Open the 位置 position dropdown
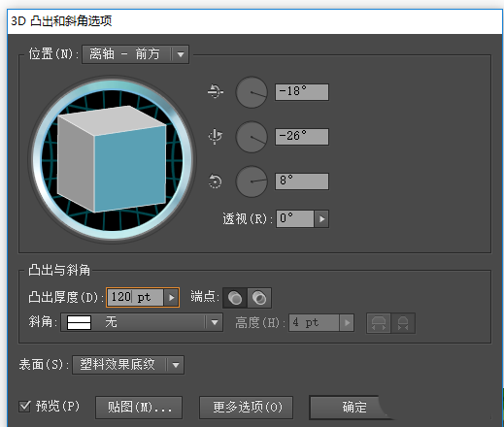This screenshot has width=504, height=427. (x=135, y=54)
